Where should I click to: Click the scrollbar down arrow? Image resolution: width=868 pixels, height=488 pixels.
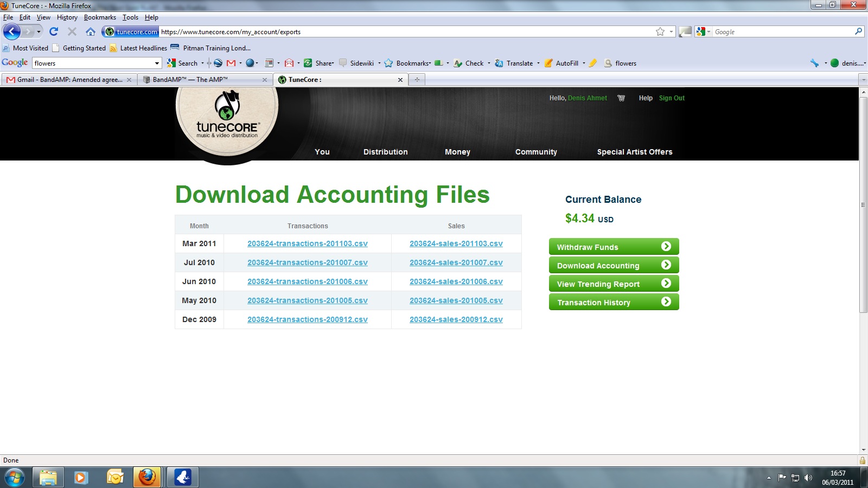click(863, 450)
